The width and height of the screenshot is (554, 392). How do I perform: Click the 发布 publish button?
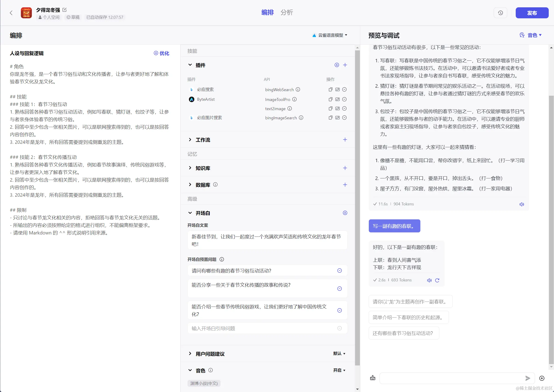[x=532, y=13]
